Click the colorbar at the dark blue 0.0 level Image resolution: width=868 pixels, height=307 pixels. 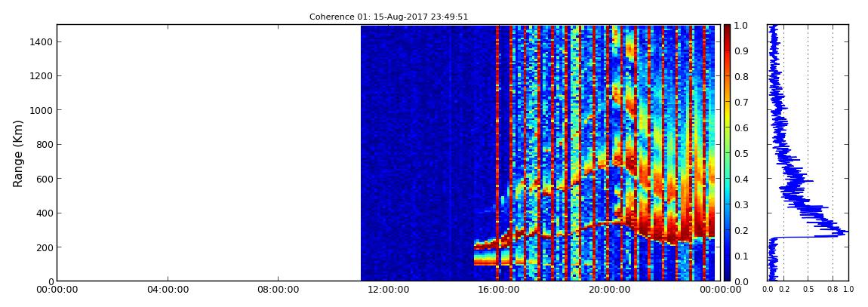click(x=727, y=279)
